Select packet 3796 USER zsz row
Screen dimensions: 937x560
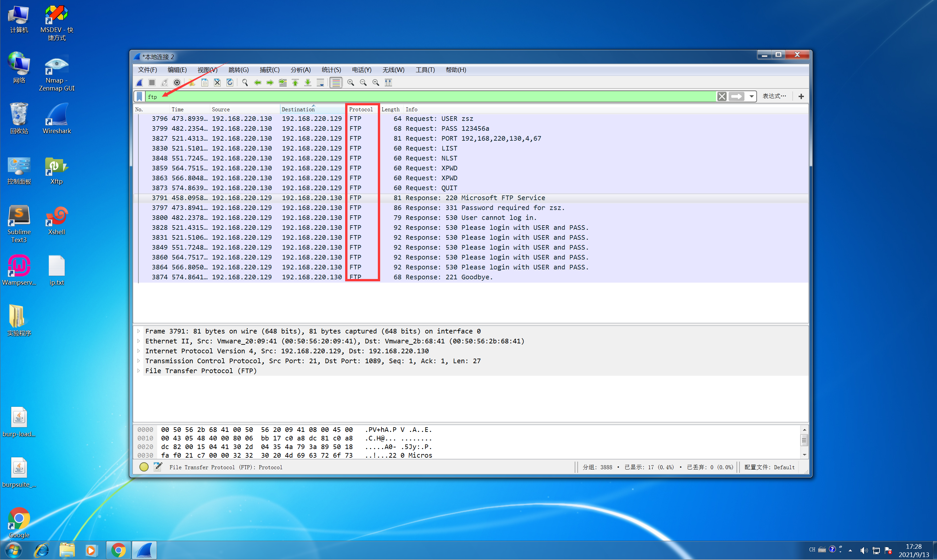[471, 119]
